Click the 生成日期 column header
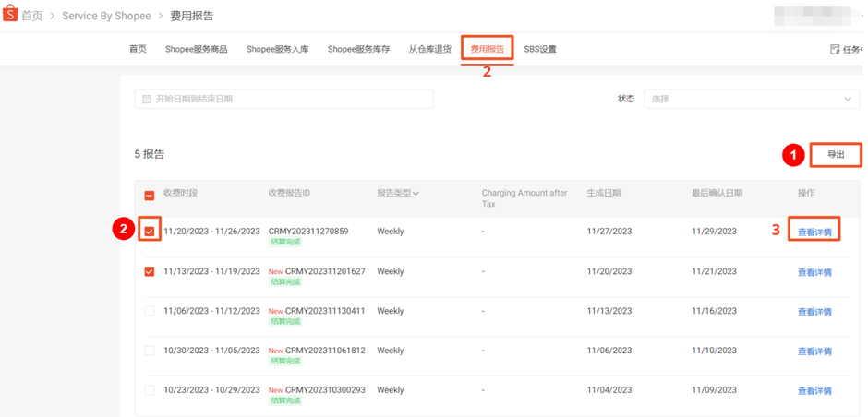868x417 pixels. coord(603,193)
